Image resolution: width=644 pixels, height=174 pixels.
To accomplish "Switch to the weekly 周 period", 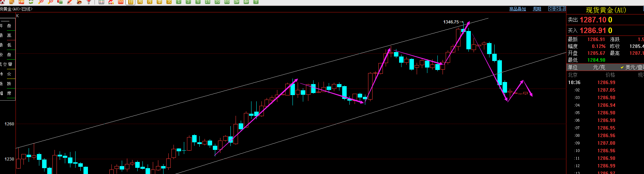I will pos(140,2).
